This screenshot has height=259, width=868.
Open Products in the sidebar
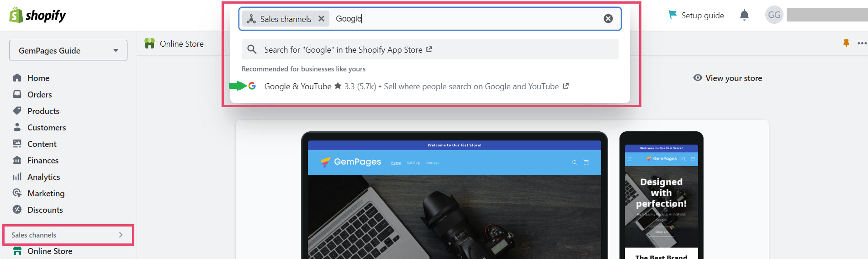coord(43,111)
